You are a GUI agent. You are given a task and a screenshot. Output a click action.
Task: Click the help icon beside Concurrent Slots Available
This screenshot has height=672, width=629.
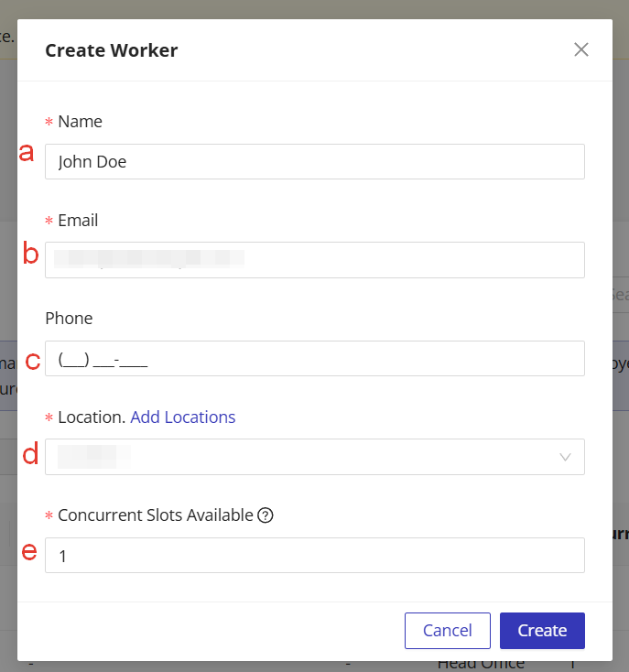[x=266, y=515]
